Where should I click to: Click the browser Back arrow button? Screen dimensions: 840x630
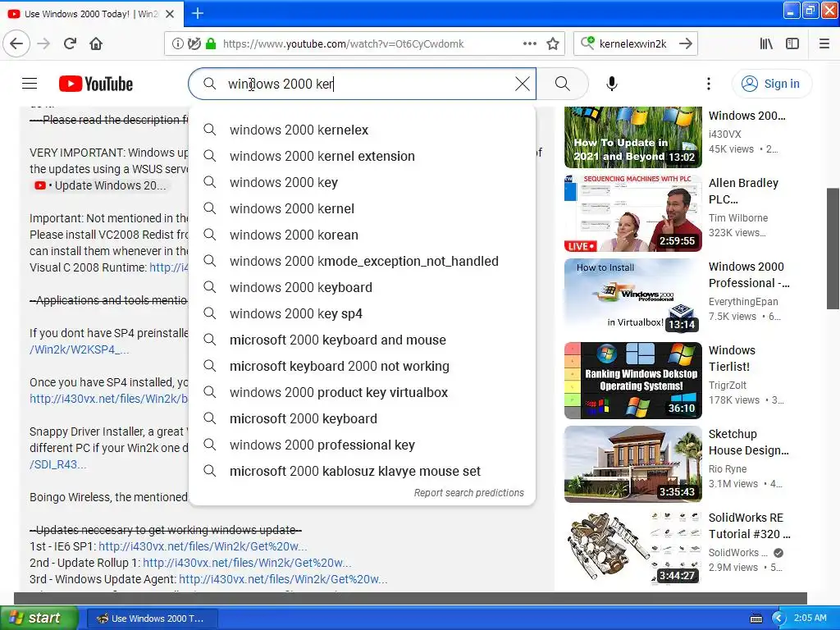click(16, 43)
